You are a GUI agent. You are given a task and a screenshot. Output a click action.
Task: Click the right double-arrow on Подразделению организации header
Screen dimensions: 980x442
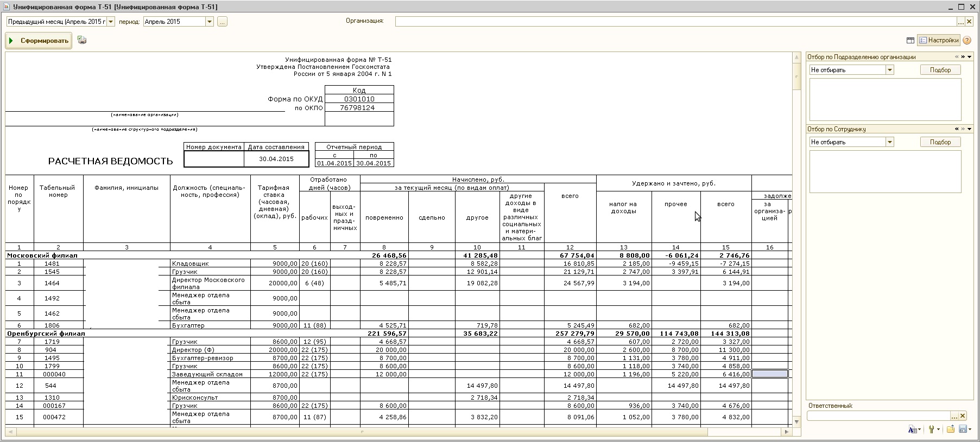click(963, 57)
